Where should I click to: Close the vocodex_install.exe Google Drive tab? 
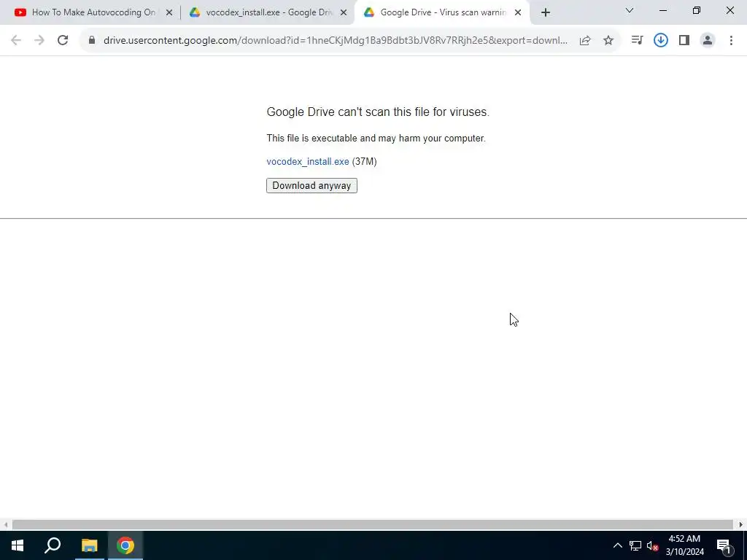344,13
